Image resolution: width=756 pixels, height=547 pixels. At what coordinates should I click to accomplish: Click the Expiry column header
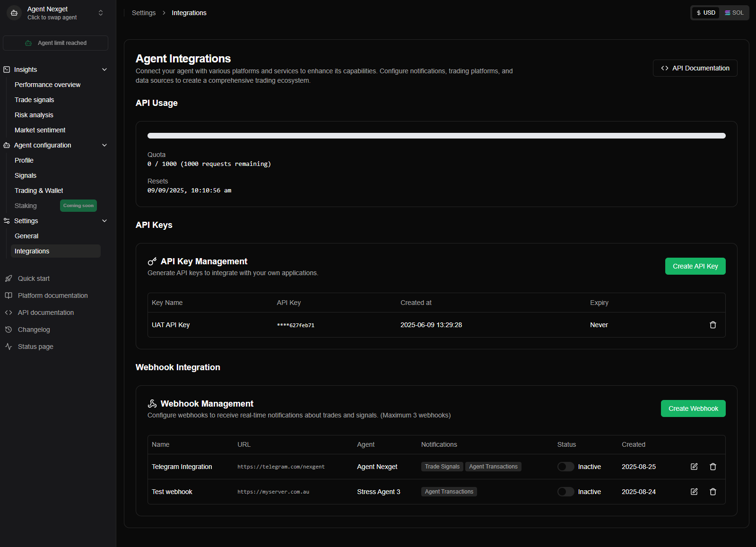click(599, 303)
